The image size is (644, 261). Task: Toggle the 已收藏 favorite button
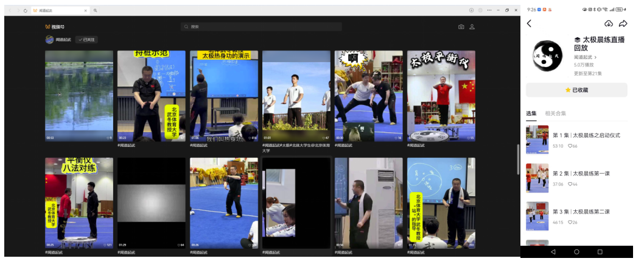click(x=576, y=90)
